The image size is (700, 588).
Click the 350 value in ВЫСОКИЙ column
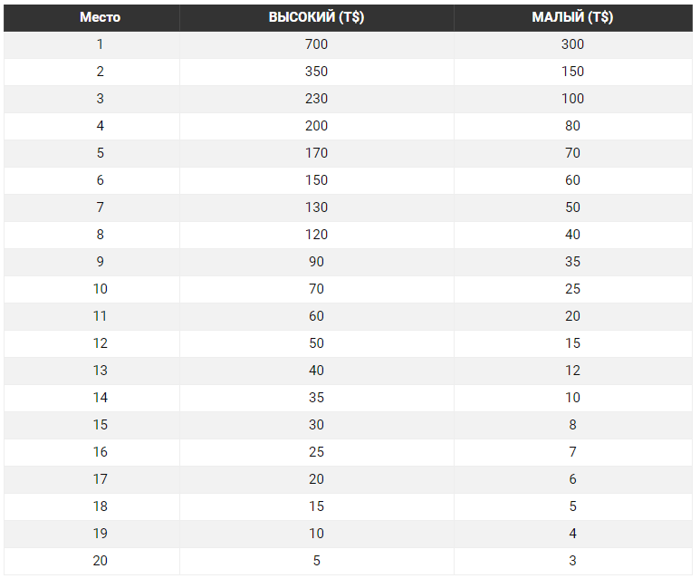tap(316, 72)
